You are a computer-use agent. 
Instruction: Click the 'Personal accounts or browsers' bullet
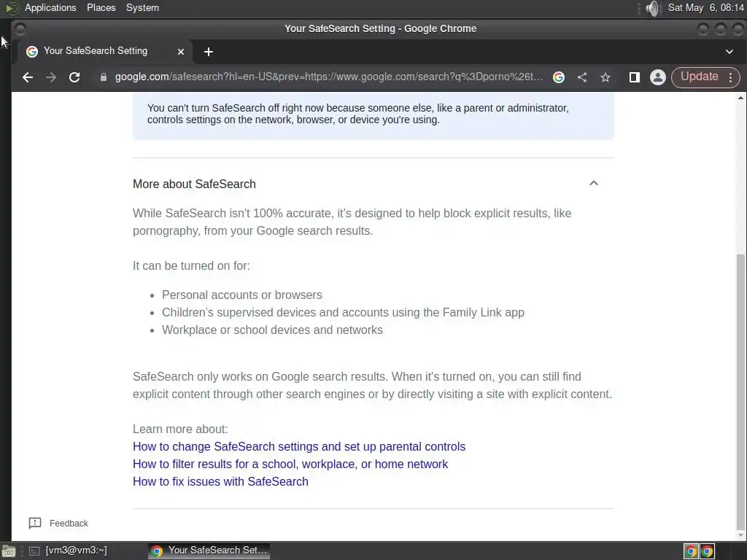pyautogui.click(x=242, y=295)
